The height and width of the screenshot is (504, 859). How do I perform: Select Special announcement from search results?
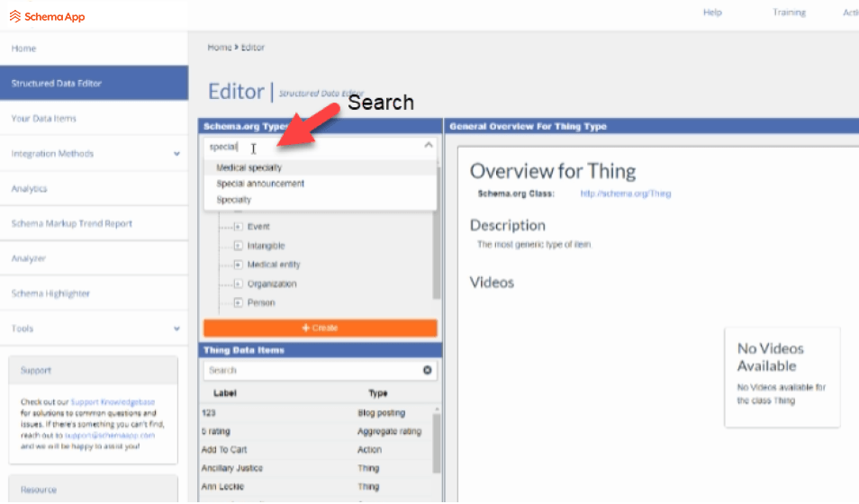[x=321, y=184]
